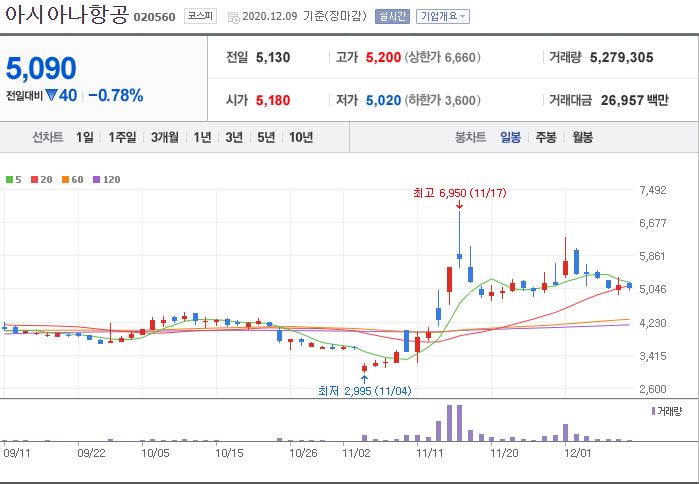Click the 7,492 price axis label

(x=653, y=190)
